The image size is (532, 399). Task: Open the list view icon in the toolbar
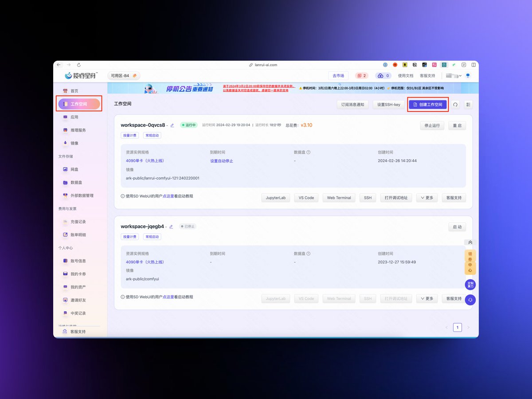pos(468,104)
